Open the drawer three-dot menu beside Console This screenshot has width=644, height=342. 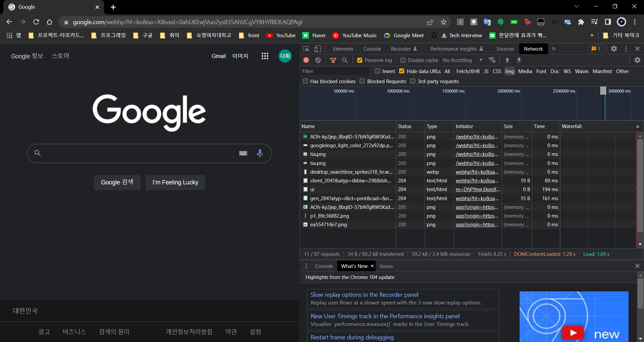point(306,266)
